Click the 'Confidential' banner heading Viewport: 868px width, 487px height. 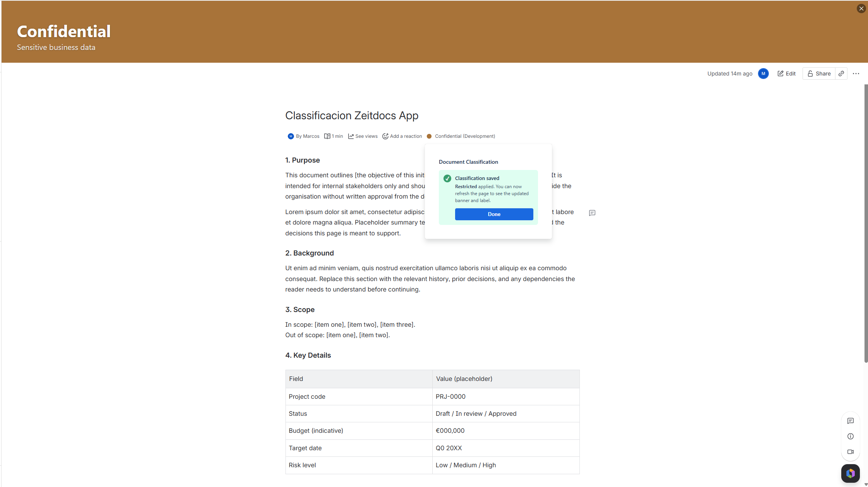64,31
